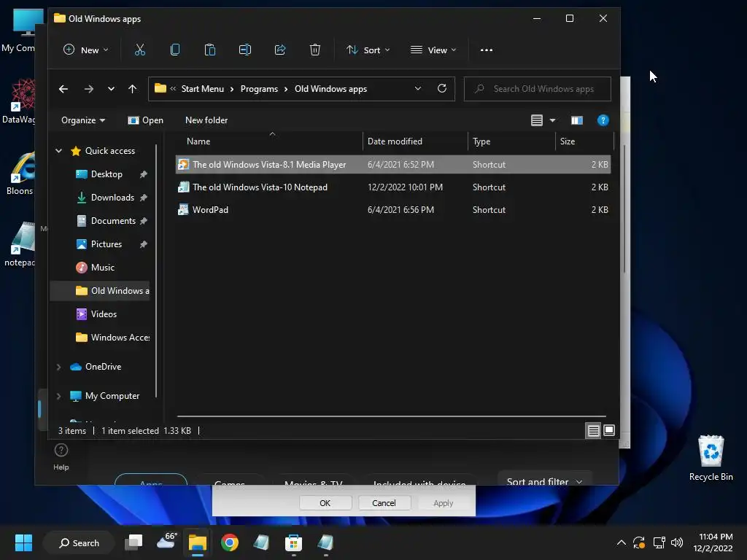This screenshot has width=747, height=560.
Task: Open Sort and filter in background window
Action: click(x=544, y=479)
